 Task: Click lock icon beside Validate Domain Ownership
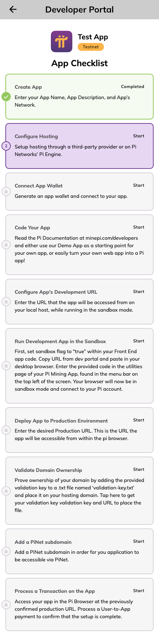[6, 491]
